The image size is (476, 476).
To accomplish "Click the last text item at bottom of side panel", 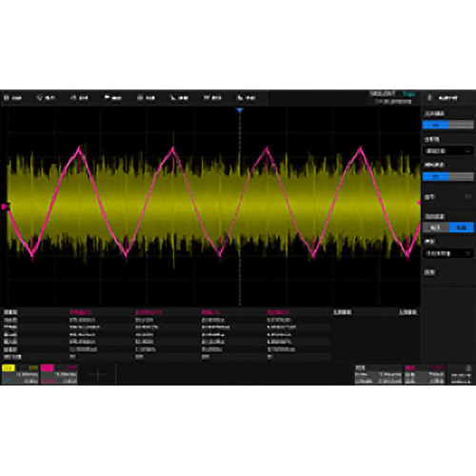I will (x=429, y=272).
